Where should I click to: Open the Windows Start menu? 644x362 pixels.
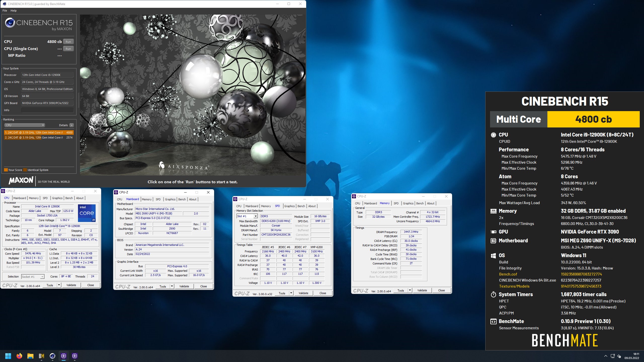(x=8, y=356)
